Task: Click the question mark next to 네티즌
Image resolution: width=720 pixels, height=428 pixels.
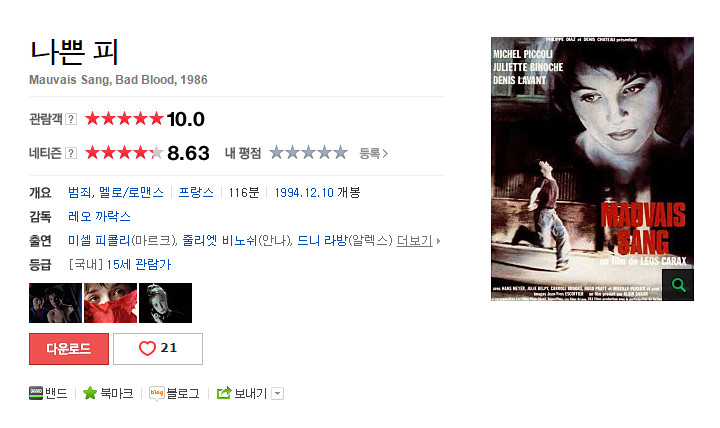Action: [x=71, y=153]
